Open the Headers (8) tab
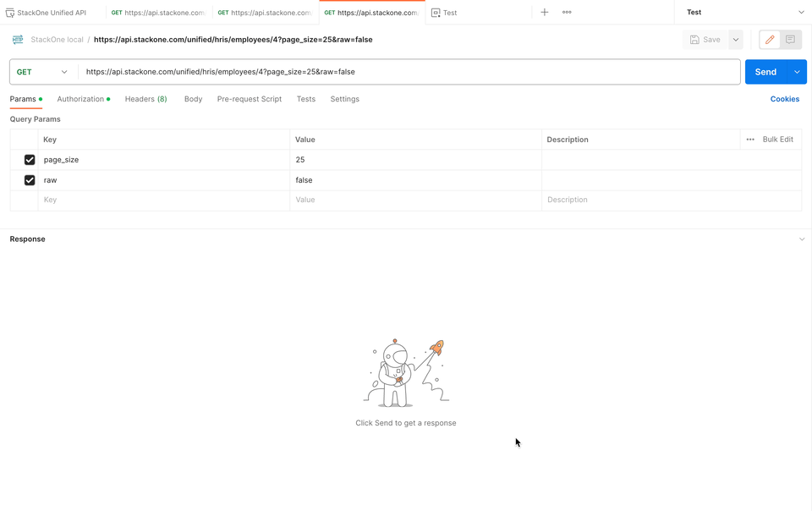 tap(145, 99)
